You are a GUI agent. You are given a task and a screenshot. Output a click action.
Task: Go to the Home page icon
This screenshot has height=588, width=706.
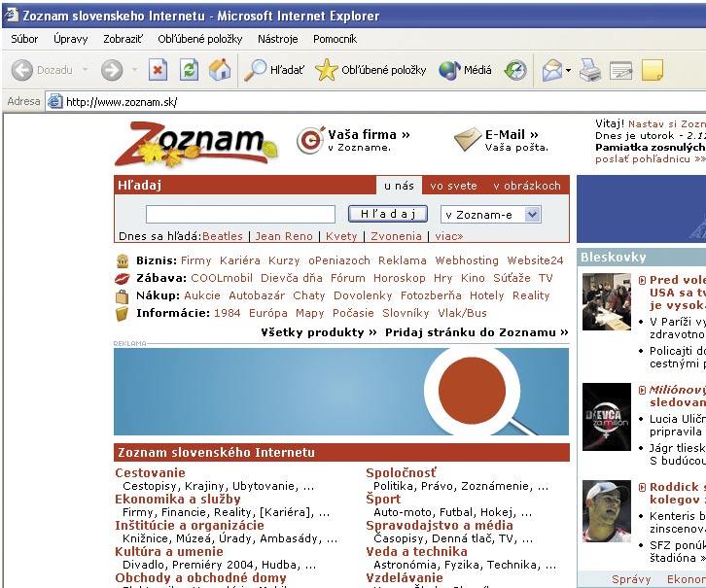(x=220, y=70)
